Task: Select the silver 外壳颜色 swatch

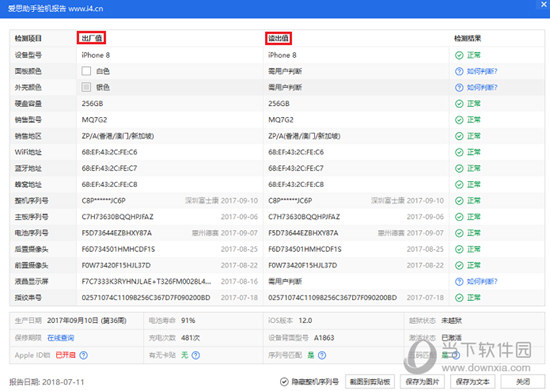Action: coord(86,87)
